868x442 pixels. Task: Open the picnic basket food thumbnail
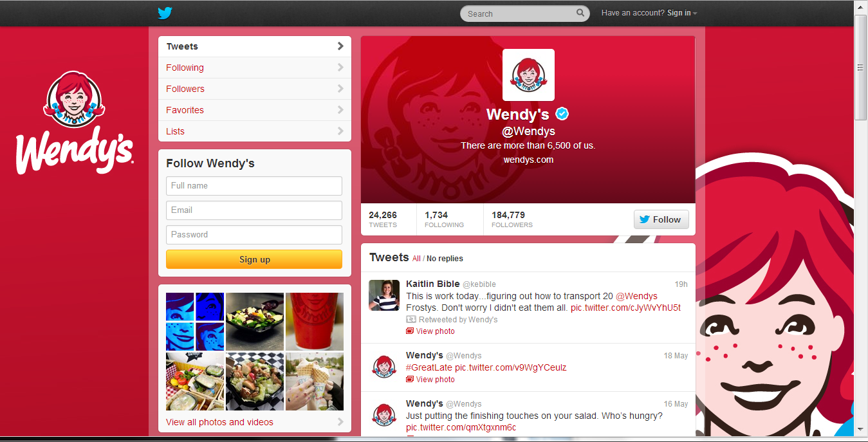click(x=195, y=381)
